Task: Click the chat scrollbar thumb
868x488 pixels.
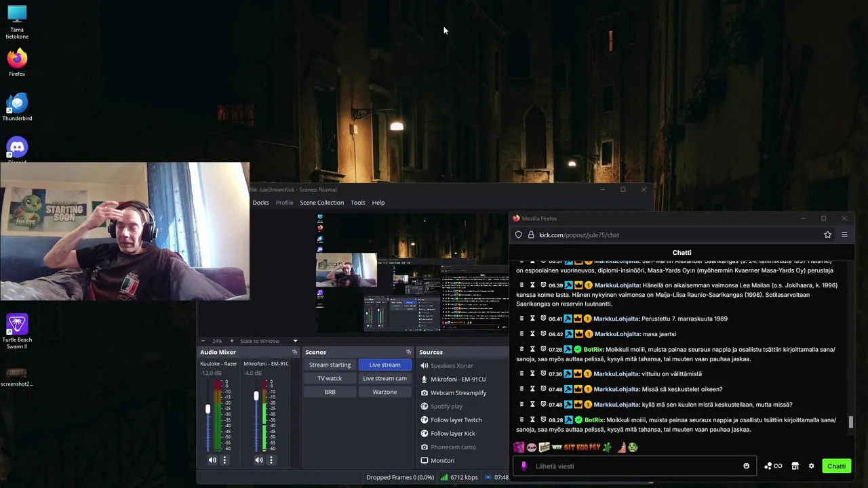Action: [x=850, y=422]
